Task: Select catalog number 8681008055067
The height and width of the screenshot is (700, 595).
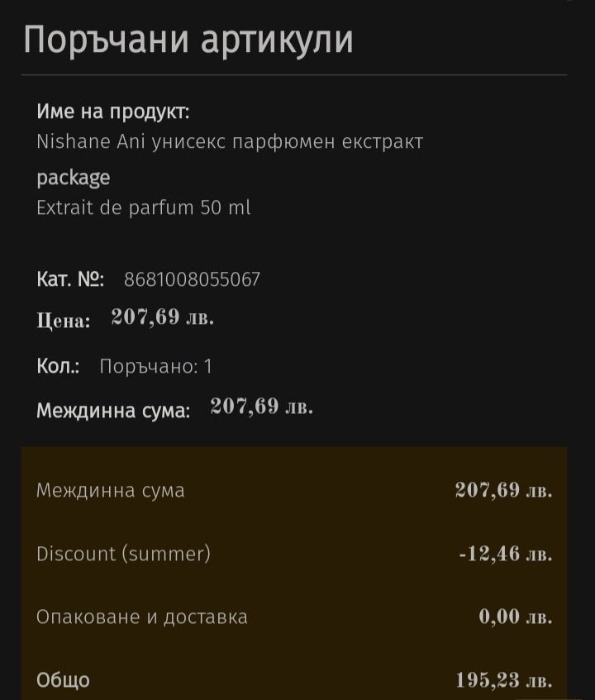Action: pyautogui.click(x=192, y=279)
